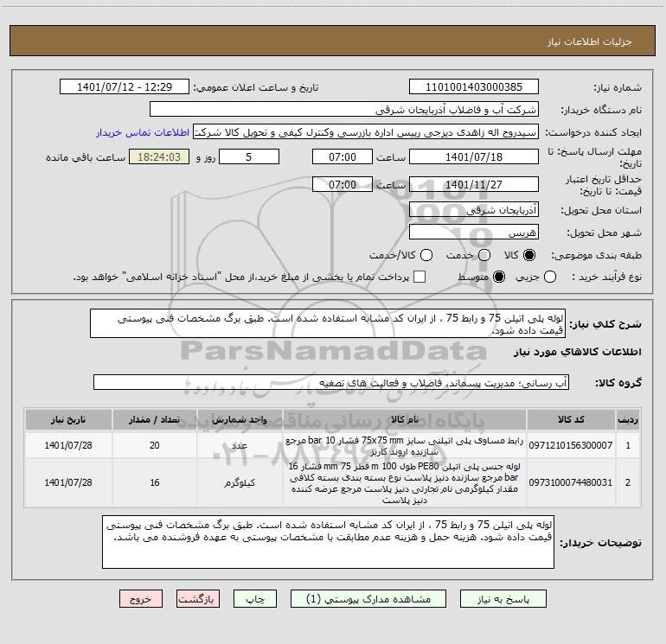Toggle the اسناد خزانه اسلامی payment checkbox
Viewport: 666px width, 644px height.
click(419, 277)
